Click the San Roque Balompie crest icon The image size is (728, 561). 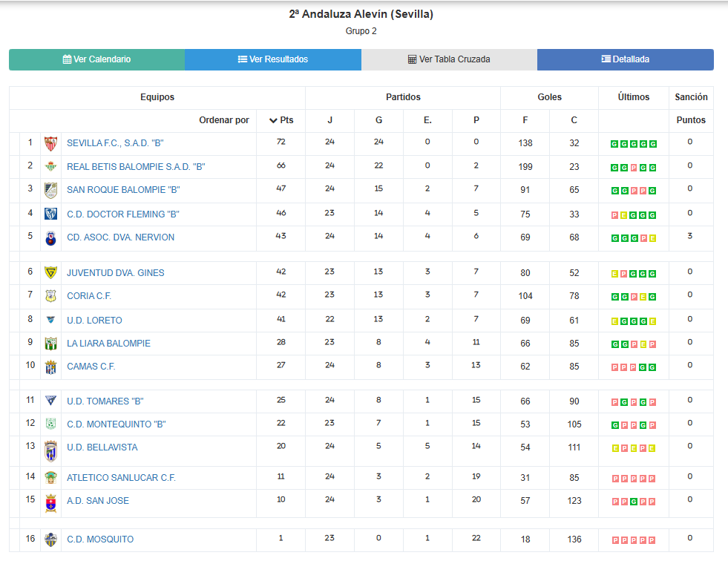[50, 191]
